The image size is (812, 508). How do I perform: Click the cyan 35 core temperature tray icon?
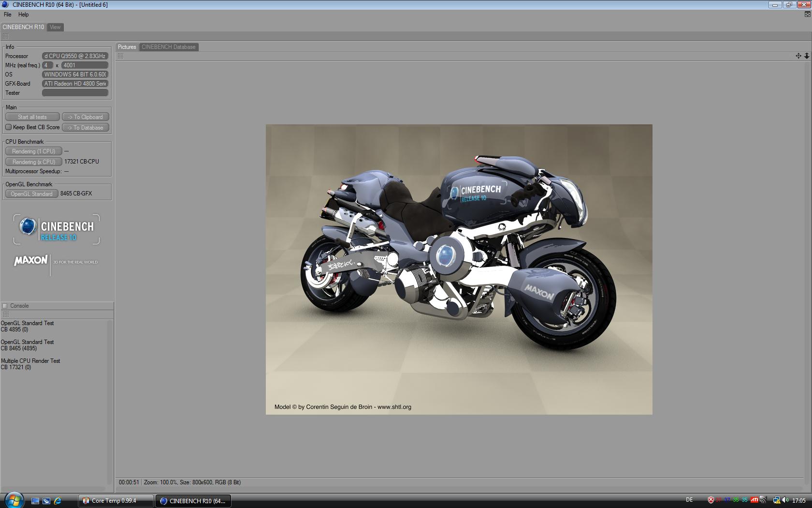pos(745,500)
